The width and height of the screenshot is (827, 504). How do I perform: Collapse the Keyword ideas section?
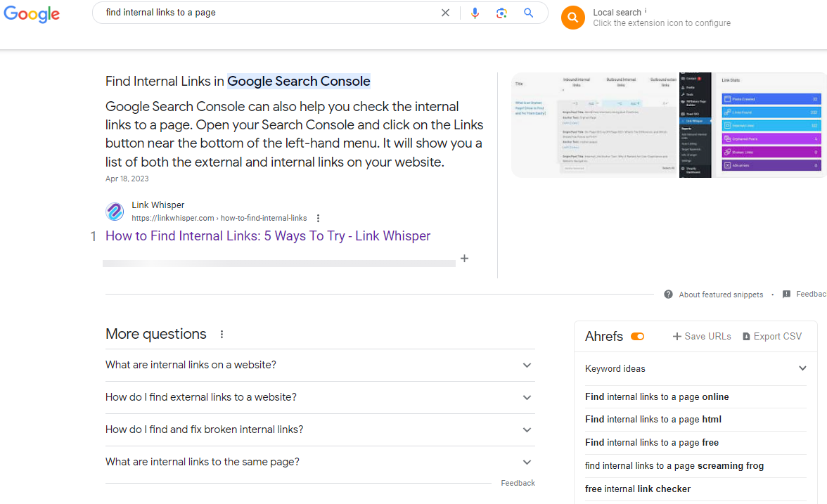coord(802,368)
